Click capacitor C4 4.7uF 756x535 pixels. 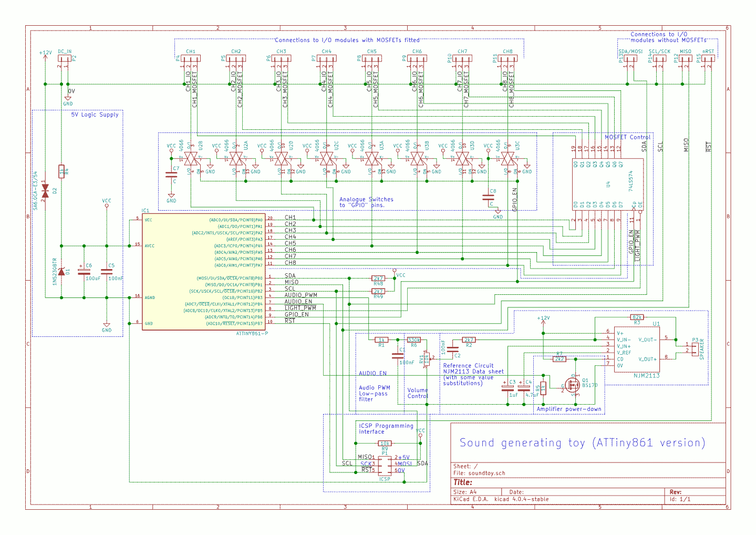click(x=524, y=389)
